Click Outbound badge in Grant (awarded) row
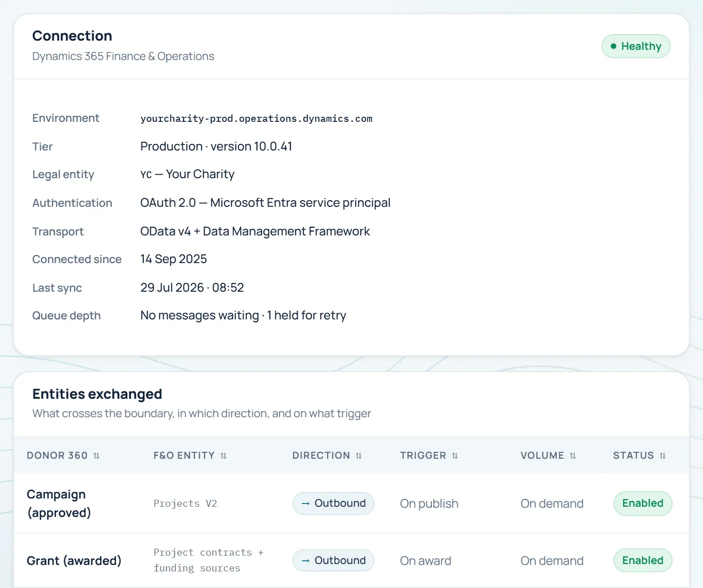This screenshot has width=703, height=588. coord(333,560)
